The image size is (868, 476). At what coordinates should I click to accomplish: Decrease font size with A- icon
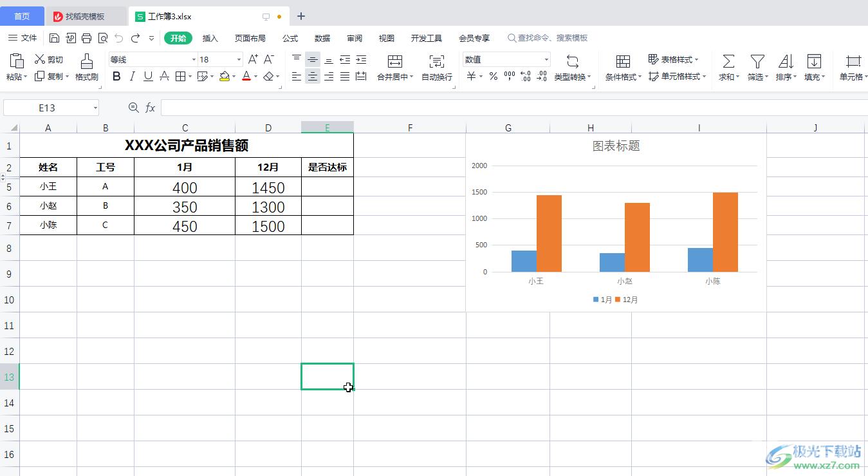[x=269, y=59]
